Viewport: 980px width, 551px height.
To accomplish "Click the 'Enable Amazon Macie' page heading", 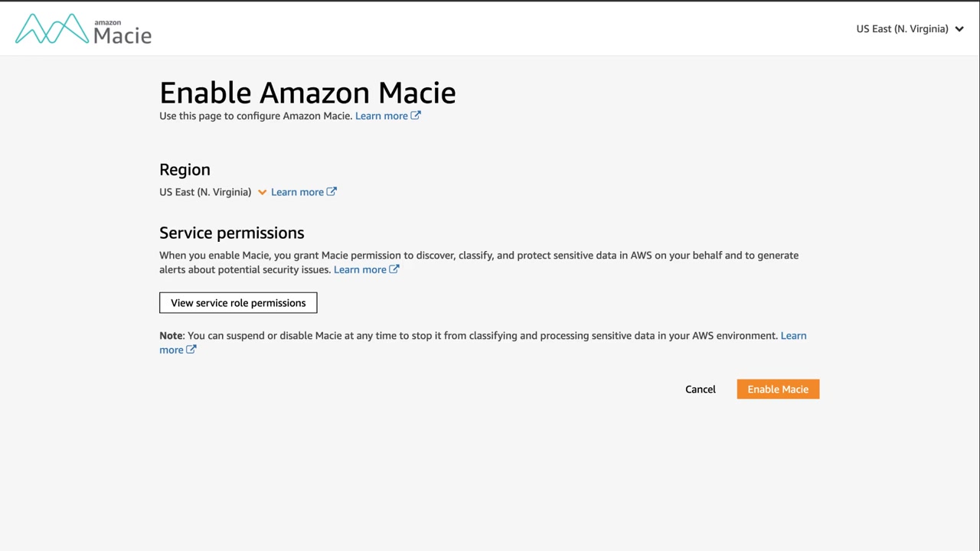I will pos(307,93).
